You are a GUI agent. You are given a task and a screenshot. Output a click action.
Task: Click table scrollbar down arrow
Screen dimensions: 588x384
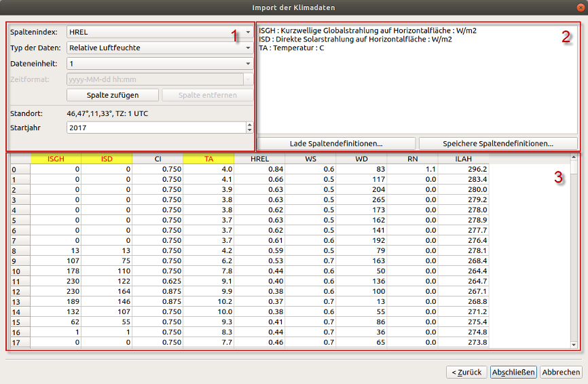[574, 345]
